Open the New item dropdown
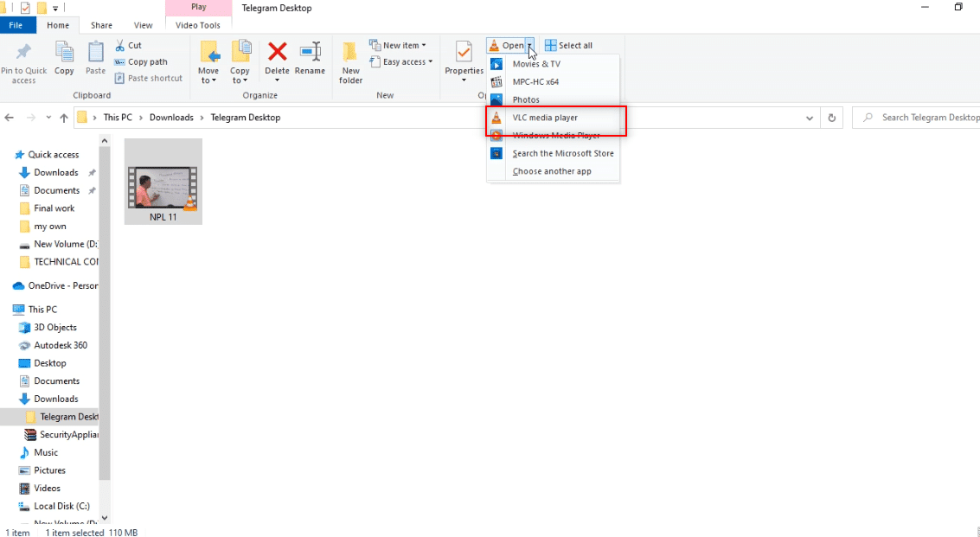 click(x=400, y=44)
